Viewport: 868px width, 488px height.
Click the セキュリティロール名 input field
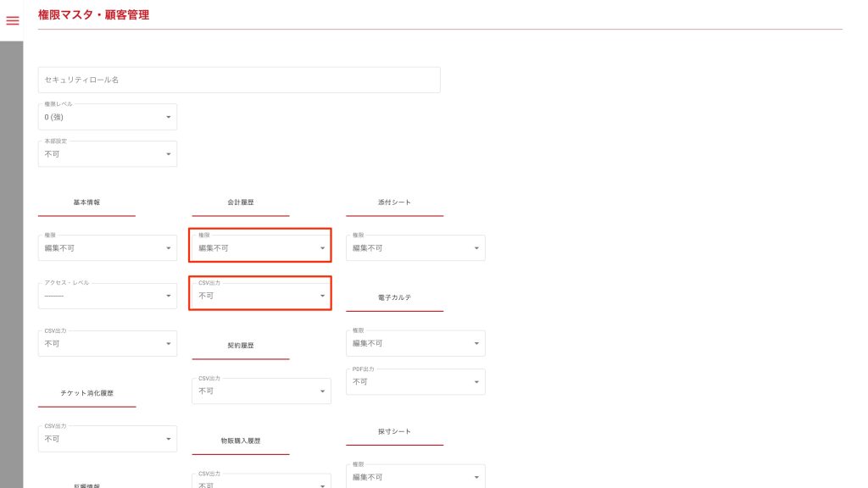239,80
